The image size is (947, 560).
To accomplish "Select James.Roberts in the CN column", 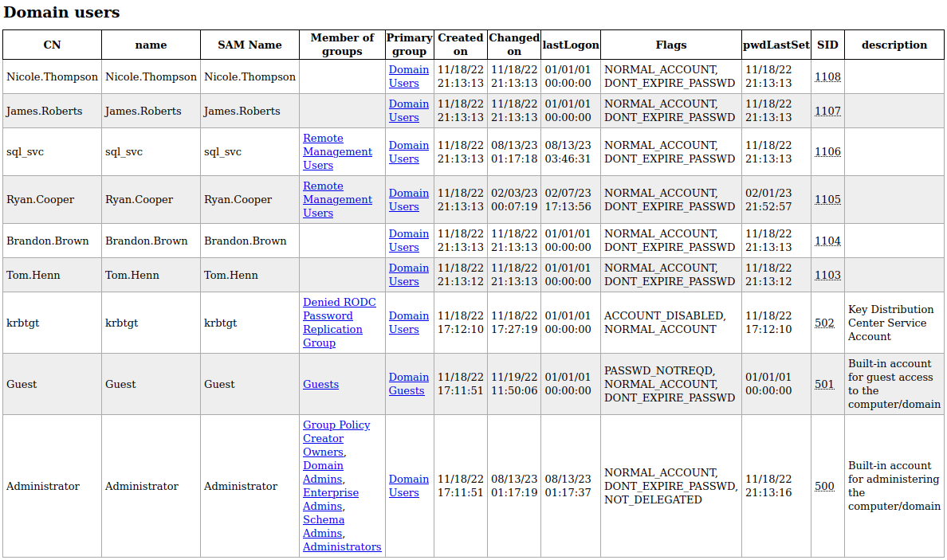I will pyautogui.click(x=44, y=111).
